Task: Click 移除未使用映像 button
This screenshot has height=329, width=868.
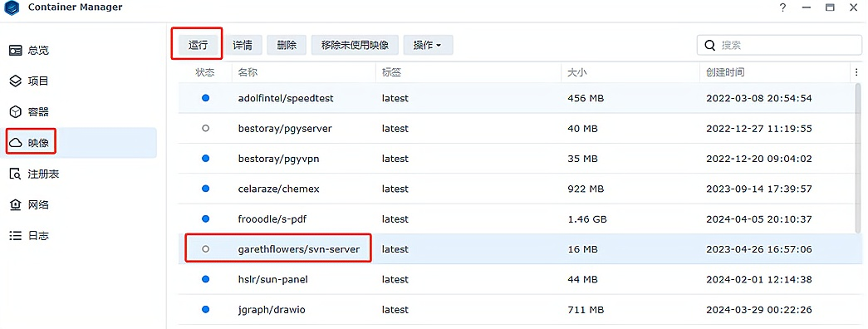Action: [355, 46]
